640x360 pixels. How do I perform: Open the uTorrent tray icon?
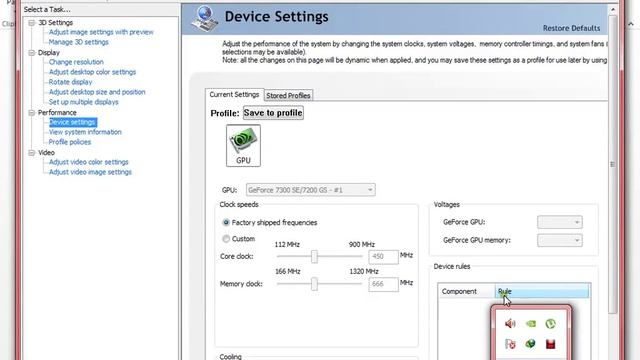[550, 324]
